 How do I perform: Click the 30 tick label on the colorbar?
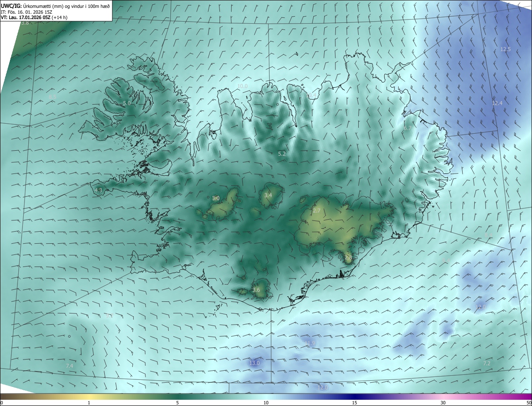tap(443, 403)
